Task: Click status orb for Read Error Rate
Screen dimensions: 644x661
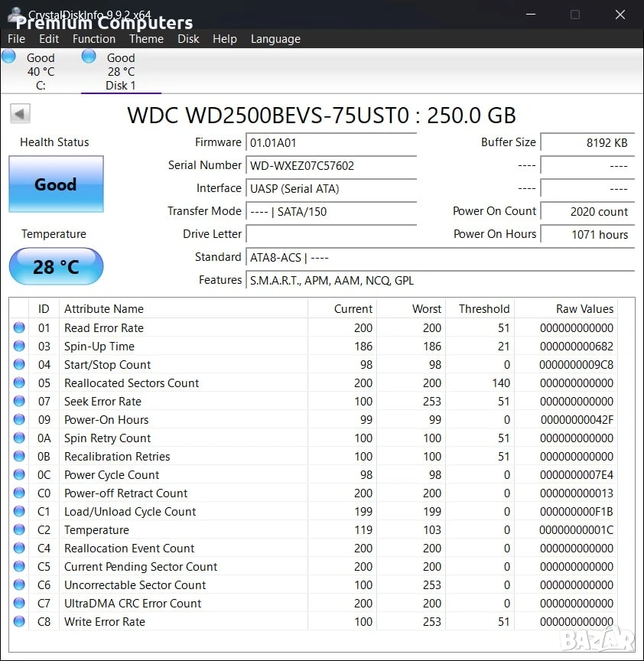Action: (19, 327)
